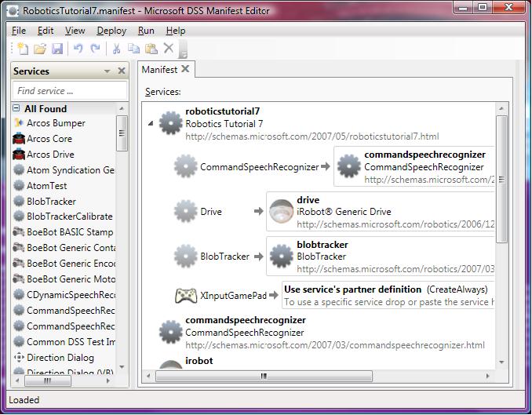Select BoeBot Generic Encoder service
Image resolution: width=532 pixels, height=415 pixels.
coord(64,264)
